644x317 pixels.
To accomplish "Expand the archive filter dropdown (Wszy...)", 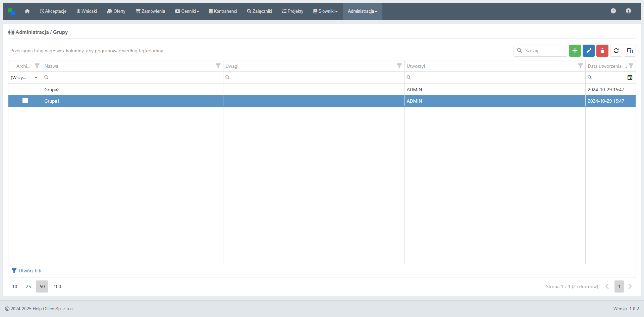I will [36, 77].
